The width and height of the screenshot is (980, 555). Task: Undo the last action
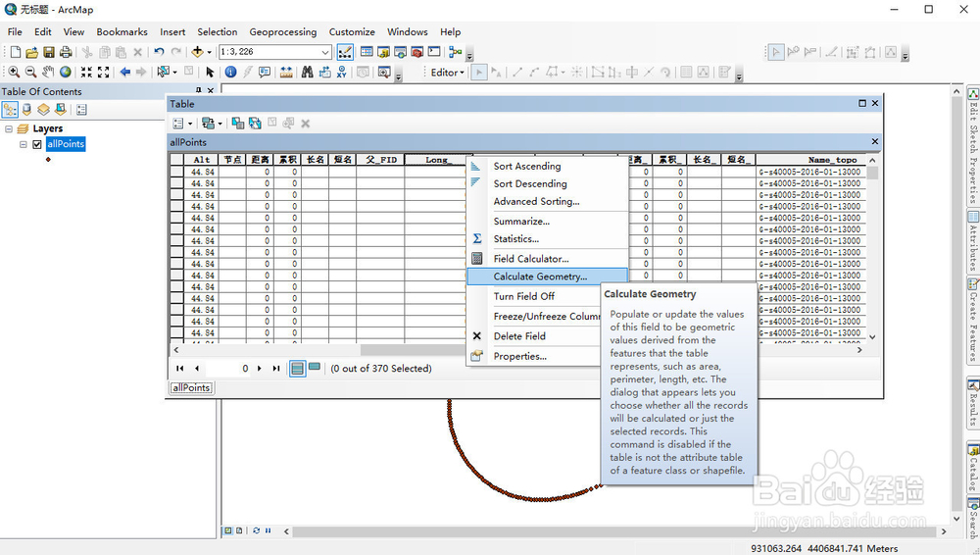(160, 52)
